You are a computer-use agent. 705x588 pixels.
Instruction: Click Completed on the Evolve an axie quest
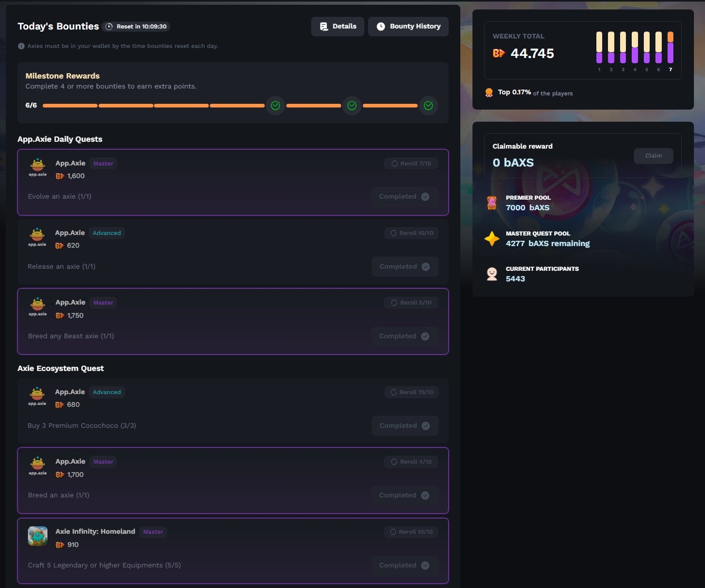tap(404, 197)
